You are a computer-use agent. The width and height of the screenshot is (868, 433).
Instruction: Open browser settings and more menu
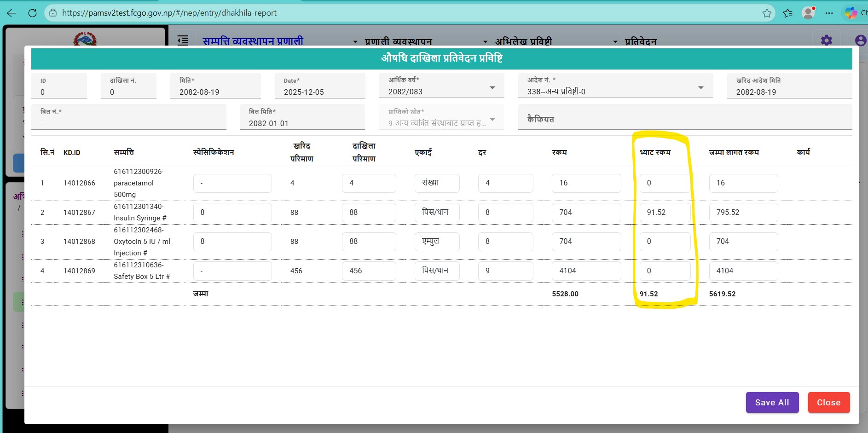(x=829, y=13)
